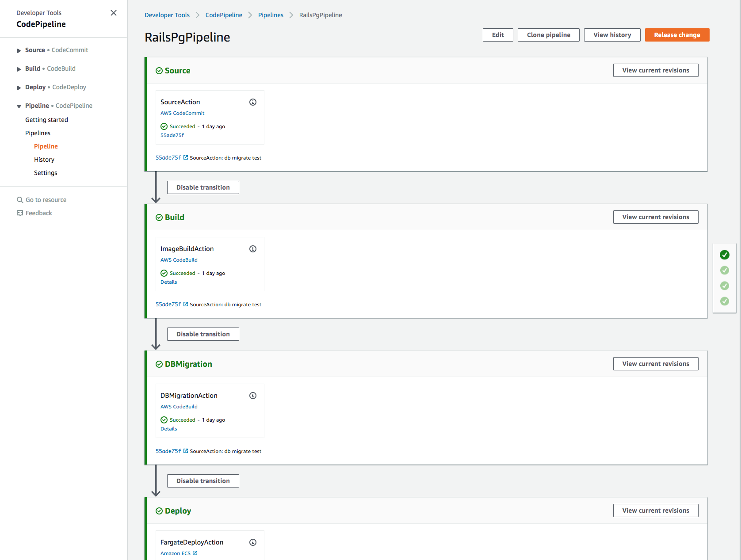Open Details link for DBMigrationAction
The height and width of the screenshot is (560, 741).
168,429
